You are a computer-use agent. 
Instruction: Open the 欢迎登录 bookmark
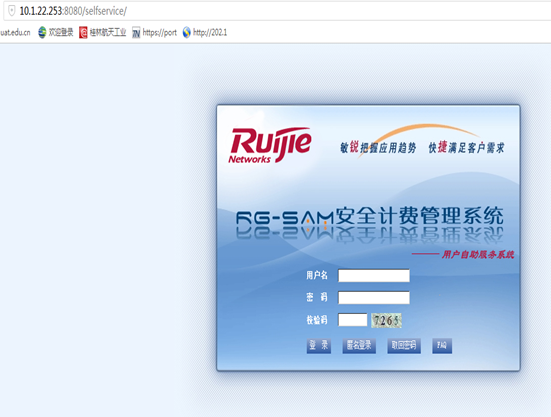(x=56, y=32)
